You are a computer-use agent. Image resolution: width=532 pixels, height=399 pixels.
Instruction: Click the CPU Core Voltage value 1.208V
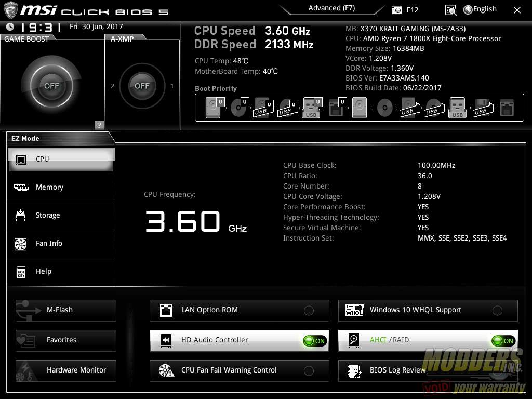[x=429, y=196]
